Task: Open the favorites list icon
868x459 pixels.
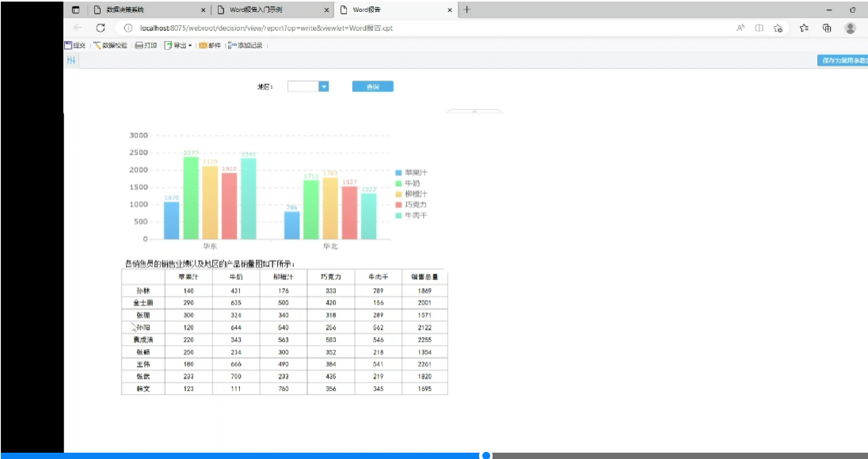Action: click(804, 28)
